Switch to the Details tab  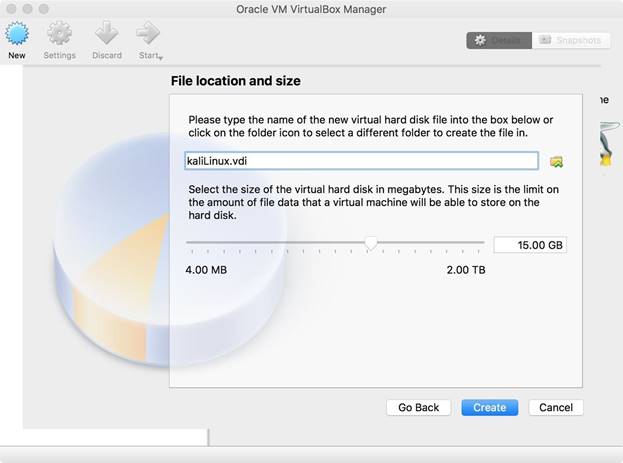[x=497, y=40]
